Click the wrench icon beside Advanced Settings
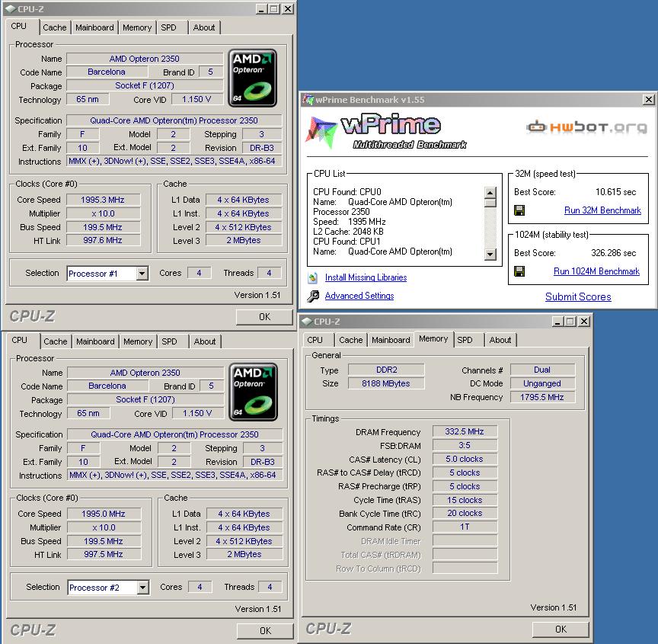This screenshot has height=644, width=658. (x=313, y=296)
